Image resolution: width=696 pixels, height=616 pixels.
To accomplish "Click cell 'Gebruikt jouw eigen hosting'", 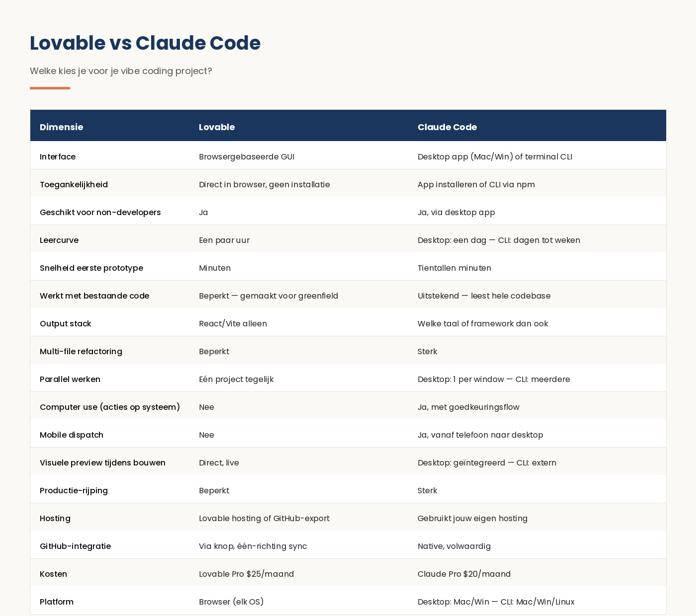I will tap(472, 519).
